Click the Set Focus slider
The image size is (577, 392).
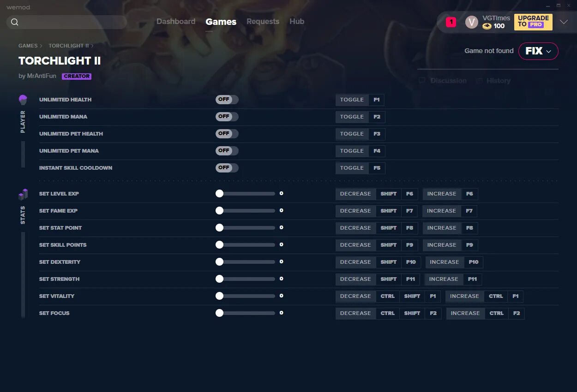(245, 313)
